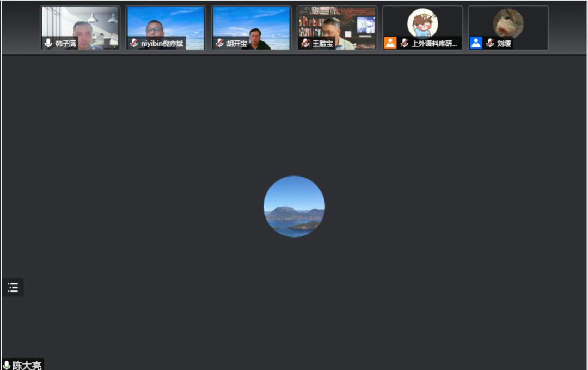Click the muted microphone icon of 胡开宝
The height and width of the screenshot is (370, 588).
click(x=219, y=43)
